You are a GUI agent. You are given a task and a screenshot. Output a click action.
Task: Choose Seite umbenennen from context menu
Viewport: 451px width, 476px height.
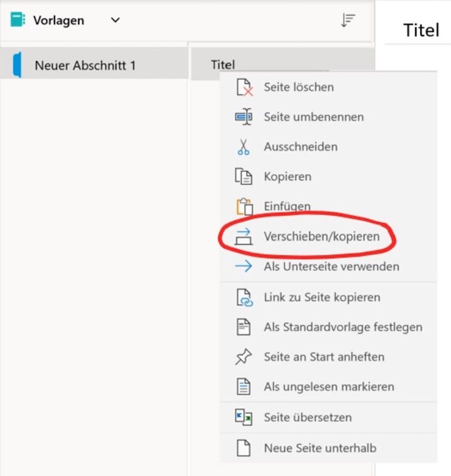coord(313,117)
